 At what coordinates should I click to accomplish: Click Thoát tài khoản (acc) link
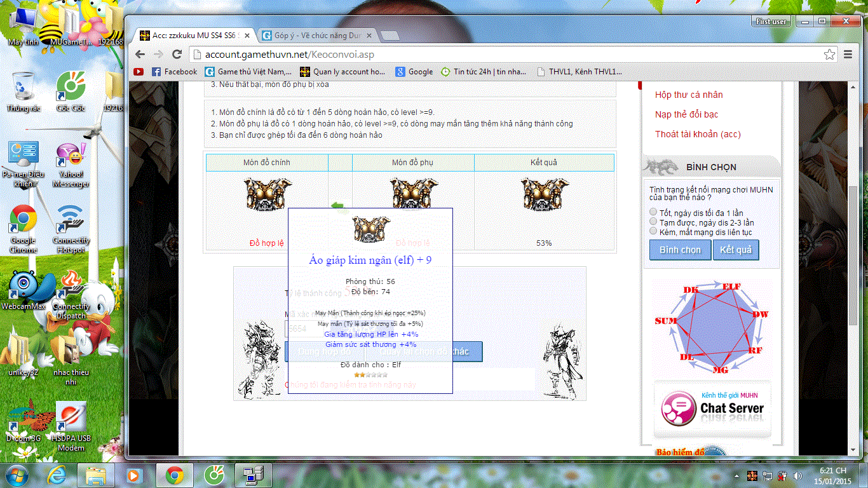coord(698,134)
